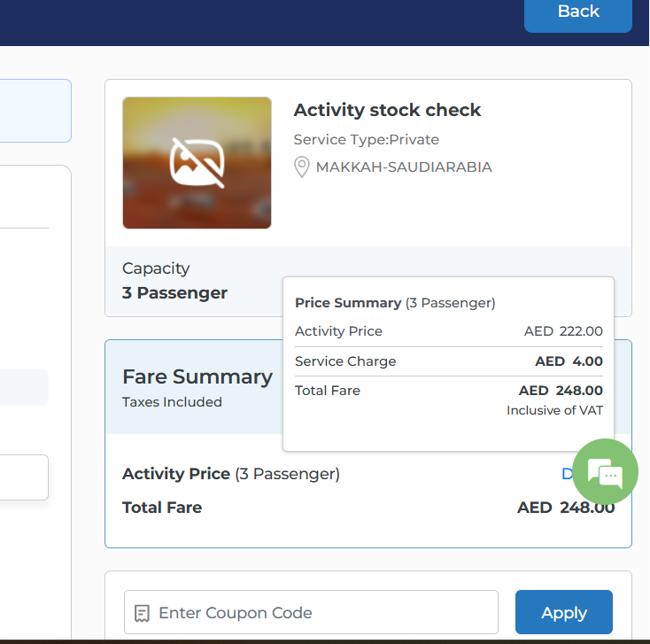Click the partially hidden Details link
The width and height of the screenshot is (650, 644).
568,474
